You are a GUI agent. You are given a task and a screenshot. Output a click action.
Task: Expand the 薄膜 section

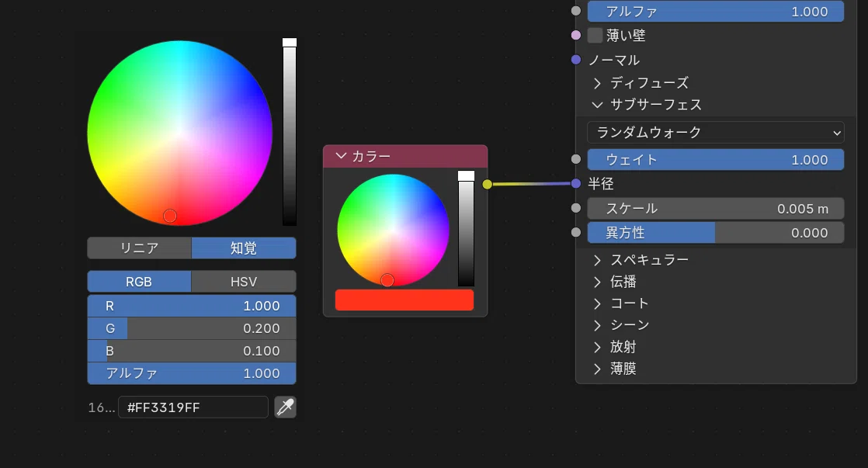point(597,369)
